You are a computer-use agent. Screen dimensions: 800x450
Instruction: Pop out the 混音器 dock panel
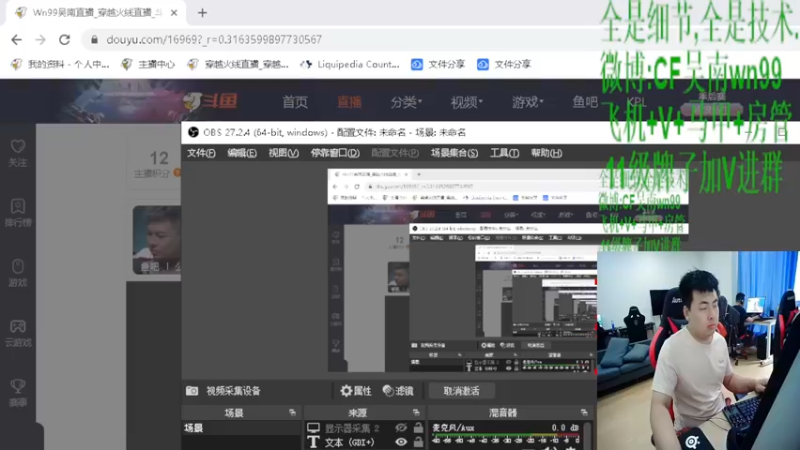coord(584,412)
